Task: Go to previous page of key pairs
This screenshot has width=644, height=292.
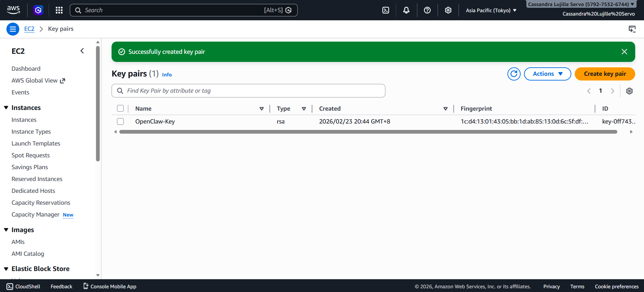Action: coord(589,91)
